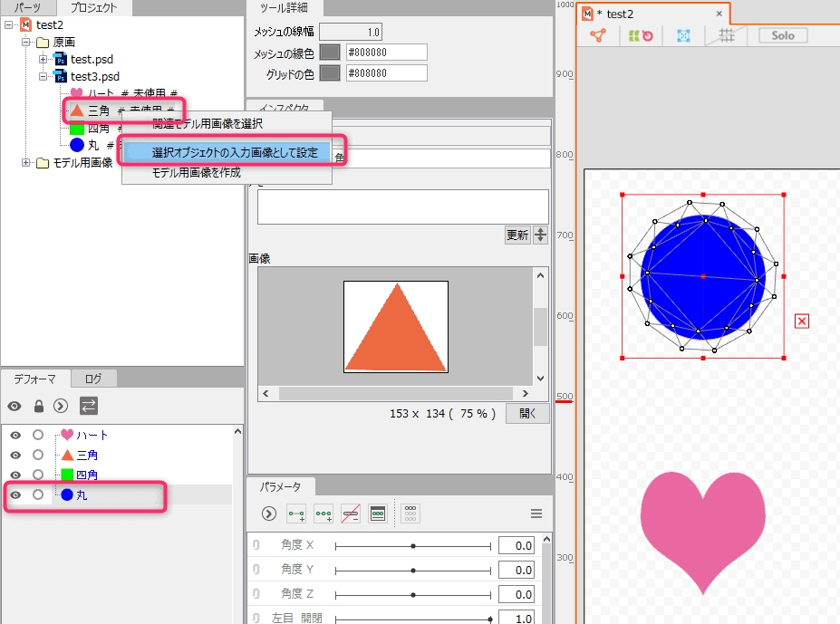
Task: Switch to the ログ tab
Action: (x=93, y=379)
